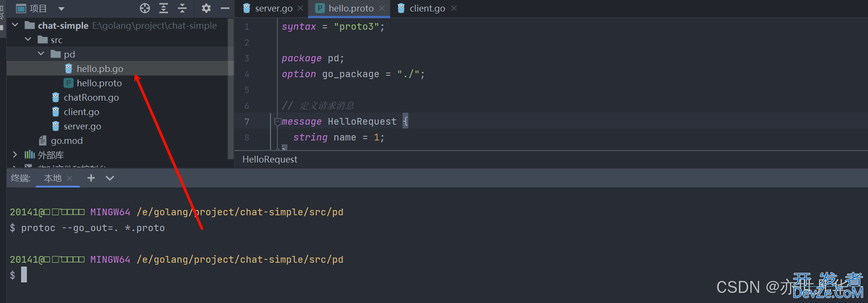Click the syntax keyword on line 1

click(x=299, y=26)
